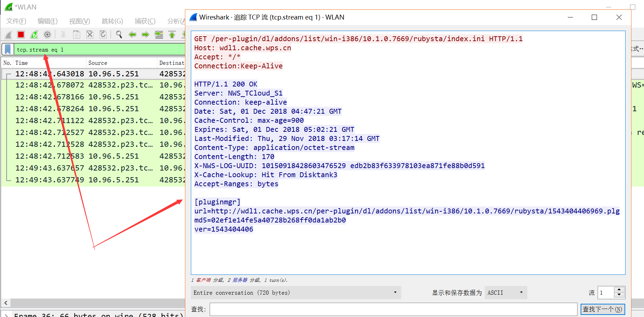Viewport: 644px width, 317px height.
Task: Click the Wireshark fin icon in stream dialog title
Action: click(x=193, y=17)
